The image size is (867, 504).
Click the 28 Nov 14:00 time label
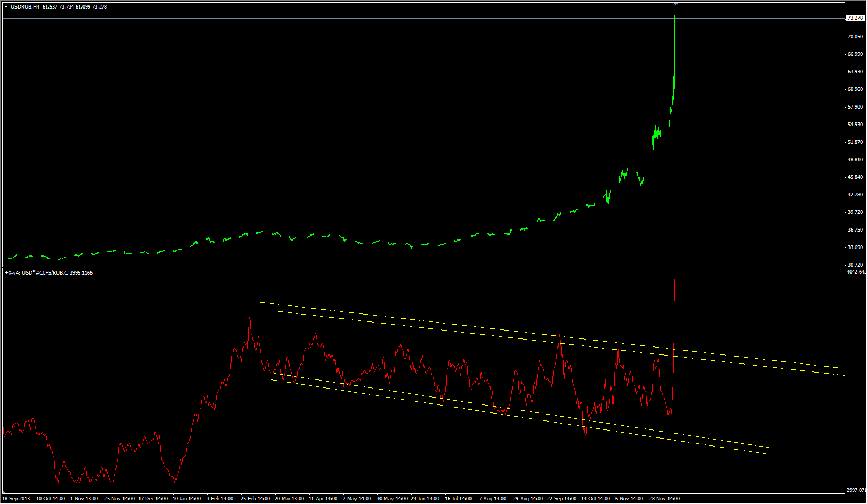664,499
